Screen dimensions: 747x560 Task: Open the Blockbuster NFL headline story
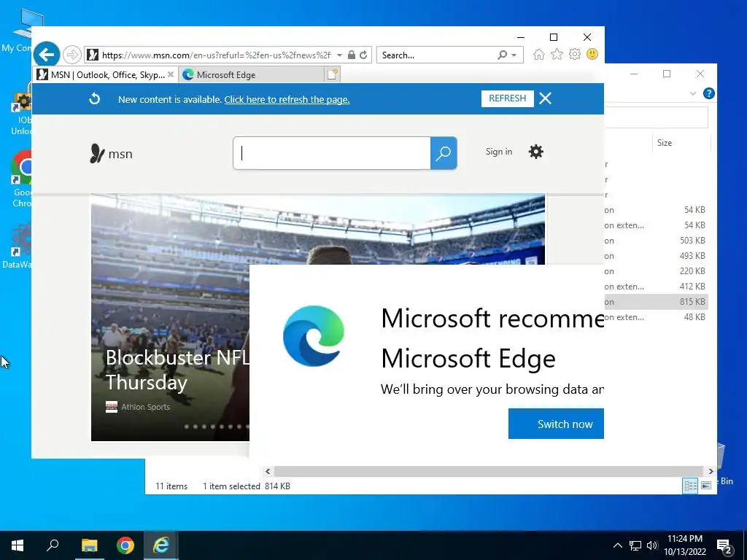click(177, 370)
